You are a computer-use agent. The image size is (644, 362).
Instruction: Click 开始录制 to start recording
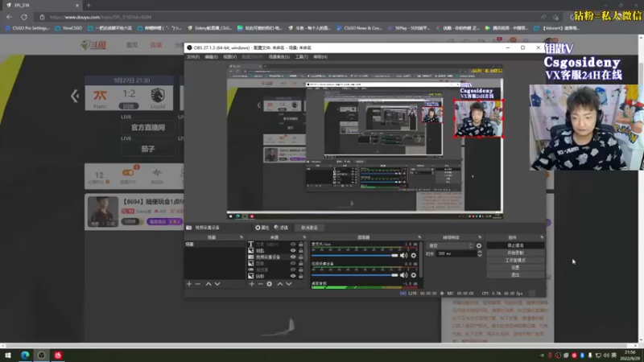[x=515, y=253]
